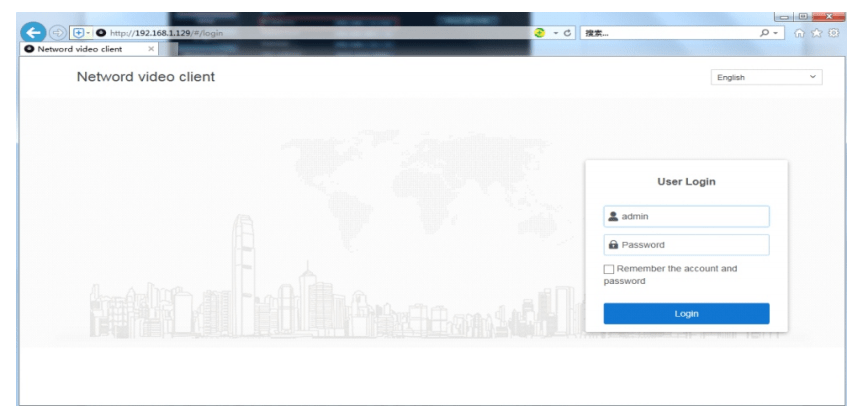Click the green compatibility icon in address bar

(x=541, y=33)
